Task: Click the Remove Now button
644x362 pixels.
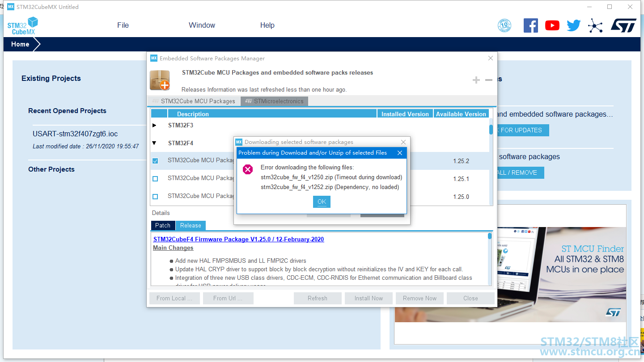Action: tap(419, 298)
